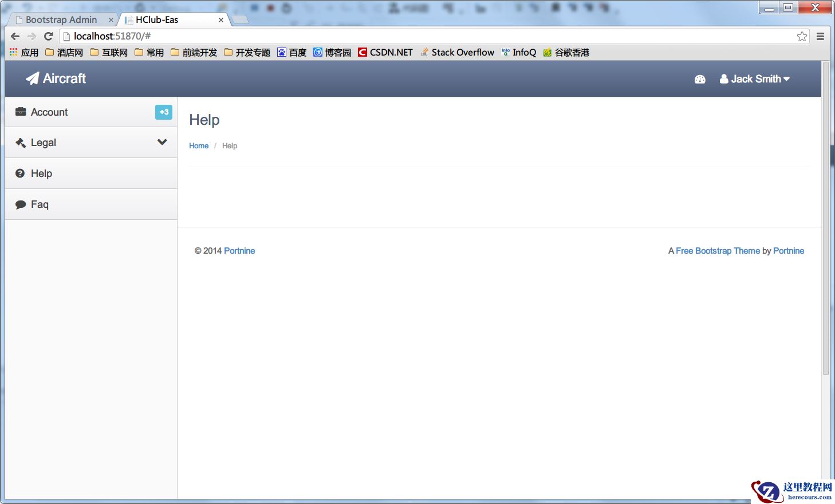Screen dimensions: 835x504
Task: Click the user silhouette icon beside Jack Smith
Action: click(723, 79)
